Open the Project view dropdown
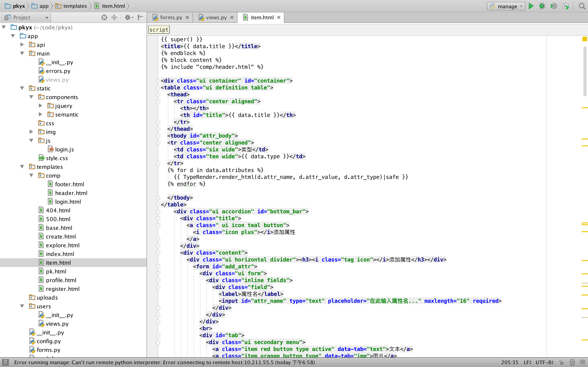The width and height of the screenshot is (588, 367). click(25, 17)
